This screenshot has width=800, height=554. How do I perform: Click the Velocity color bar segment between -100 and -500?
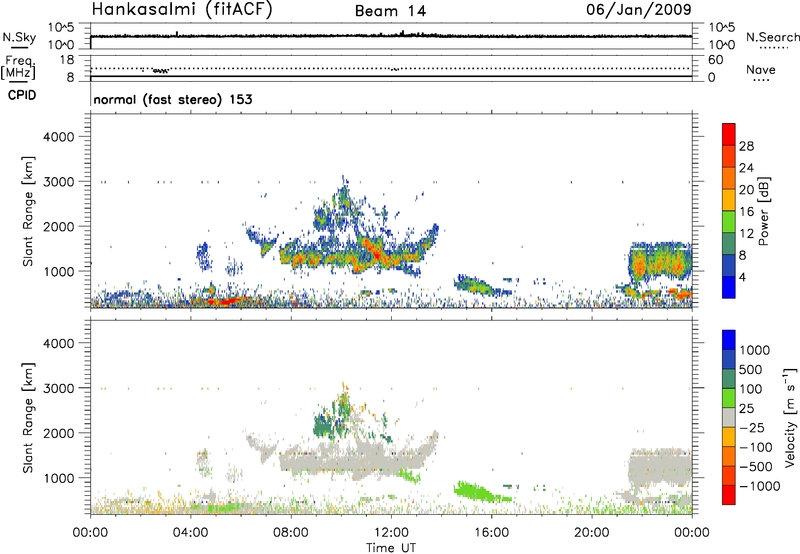pos(729,457)
